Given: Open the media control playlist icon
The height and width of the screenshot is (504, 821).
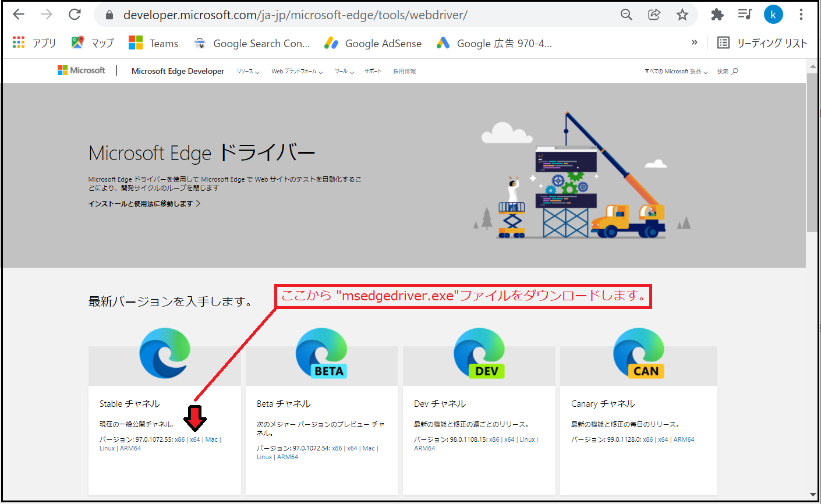Looking at the screenshot, I should (x=745, y=15).
